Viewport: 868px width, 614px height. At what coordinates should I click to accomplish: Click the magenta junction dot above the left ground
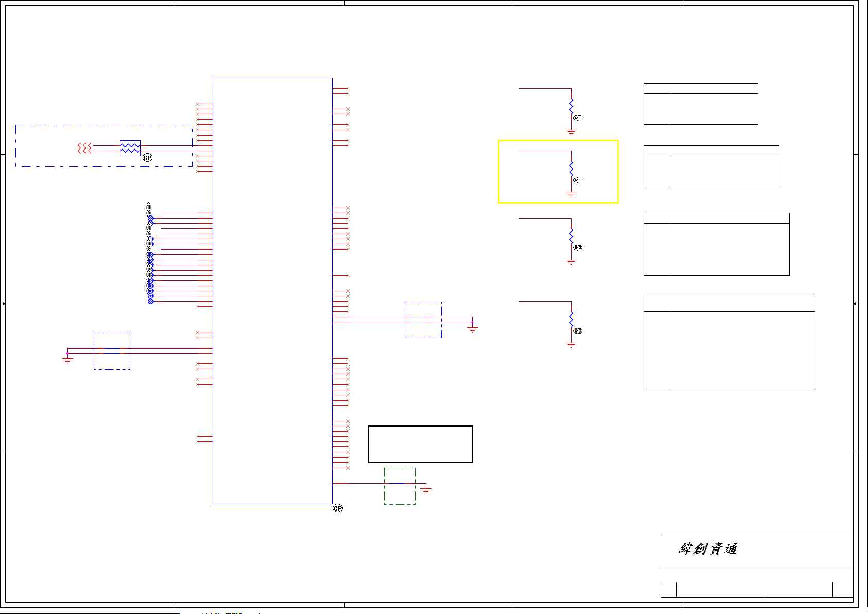tap(67, 353)
